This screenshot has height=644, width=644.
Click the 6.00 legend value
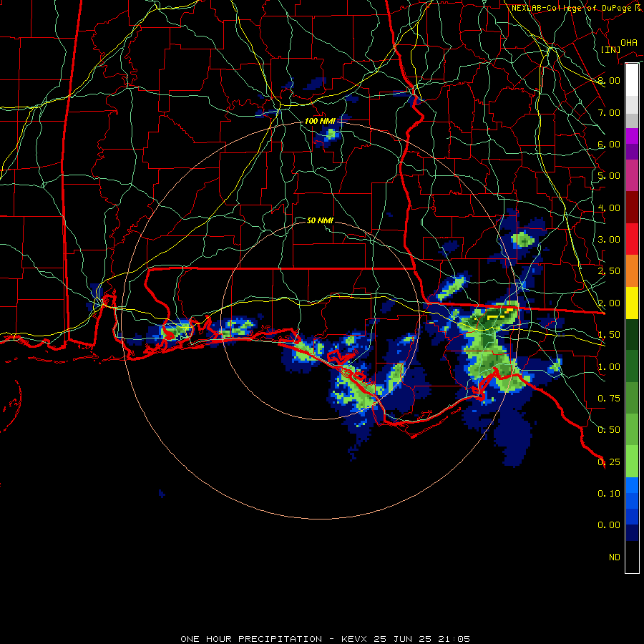click(609, 144)
